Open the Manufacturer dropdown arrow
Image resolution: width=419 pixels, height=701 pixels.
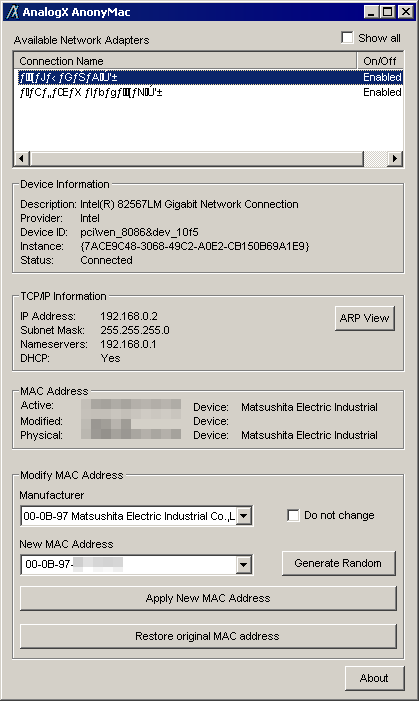click(244, 516)
